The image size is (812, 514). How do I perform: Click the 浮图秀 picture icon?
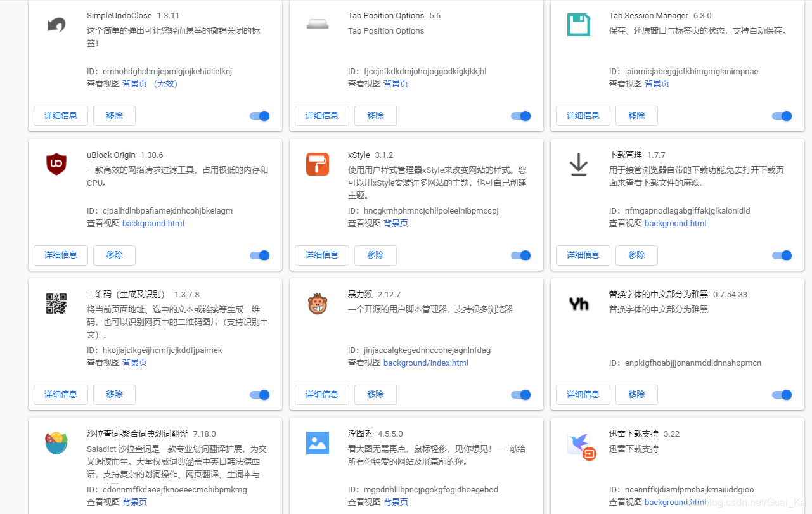point(318,443)
